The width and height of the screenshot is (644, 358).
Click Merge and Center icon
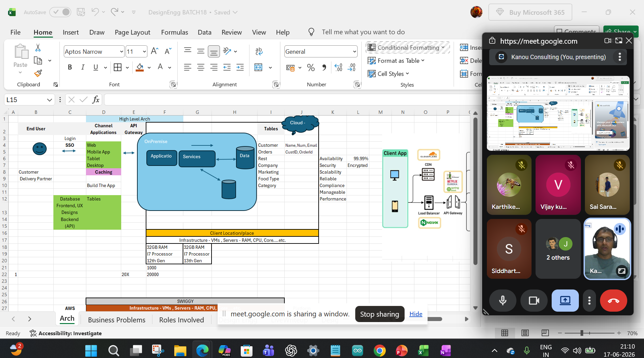click(x=259, y=68)
